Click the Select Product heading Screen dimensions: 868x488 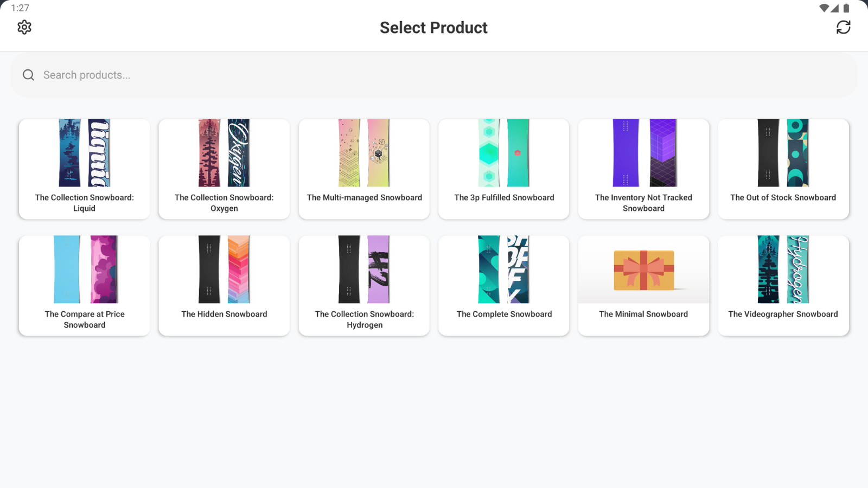tap(433, 28)
